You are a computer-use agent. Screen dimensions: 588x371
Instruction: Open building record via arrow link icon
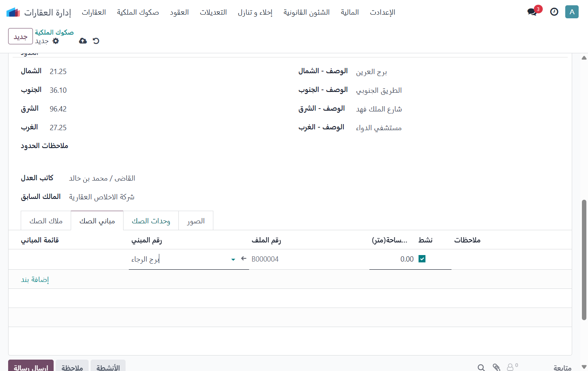tap(244, 258)
